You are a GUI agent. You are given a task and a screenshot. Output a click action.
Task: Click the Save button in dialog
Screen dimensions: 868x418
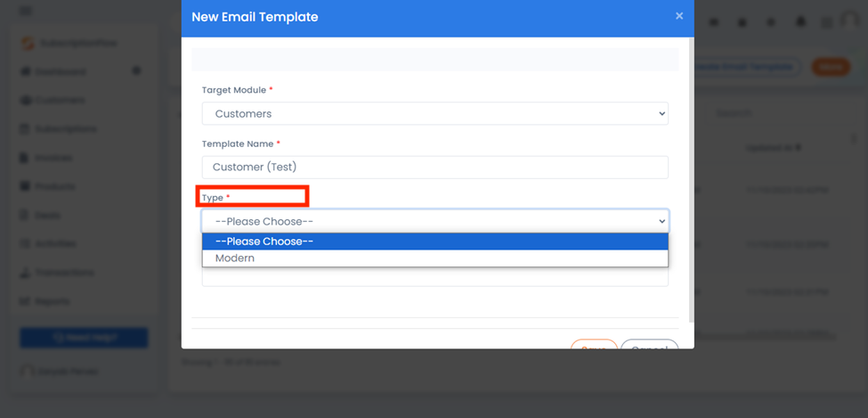click(x=594, y=345)
